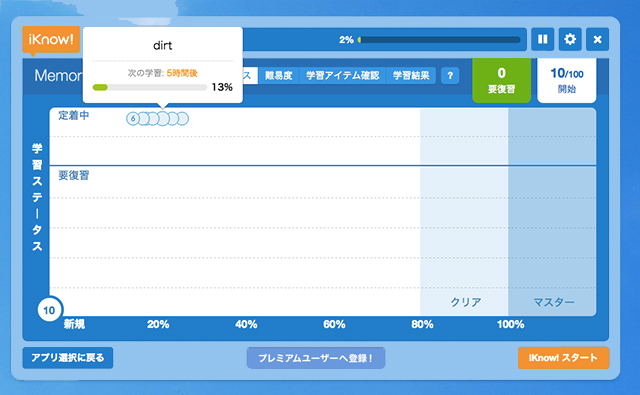The width and height of the screenshot is (640, 395).
Task: Open help with the question mark icon
Action: tap(450, 75)
